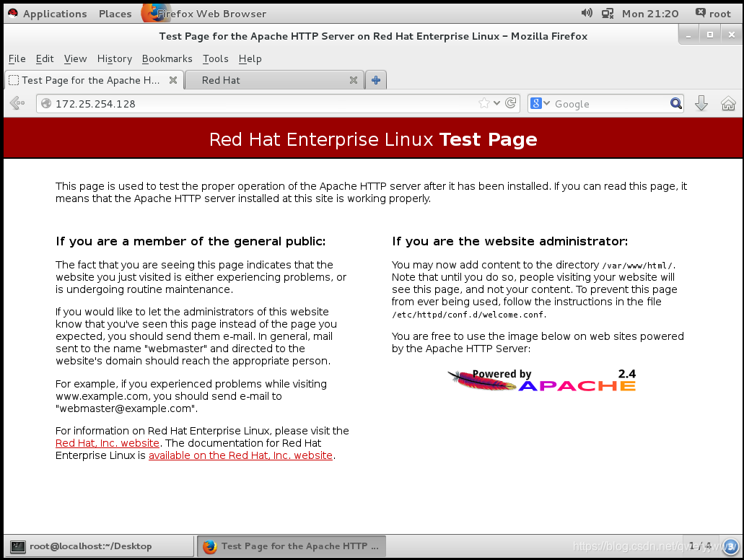
Task: Click the general public heading
Action: 191,241
